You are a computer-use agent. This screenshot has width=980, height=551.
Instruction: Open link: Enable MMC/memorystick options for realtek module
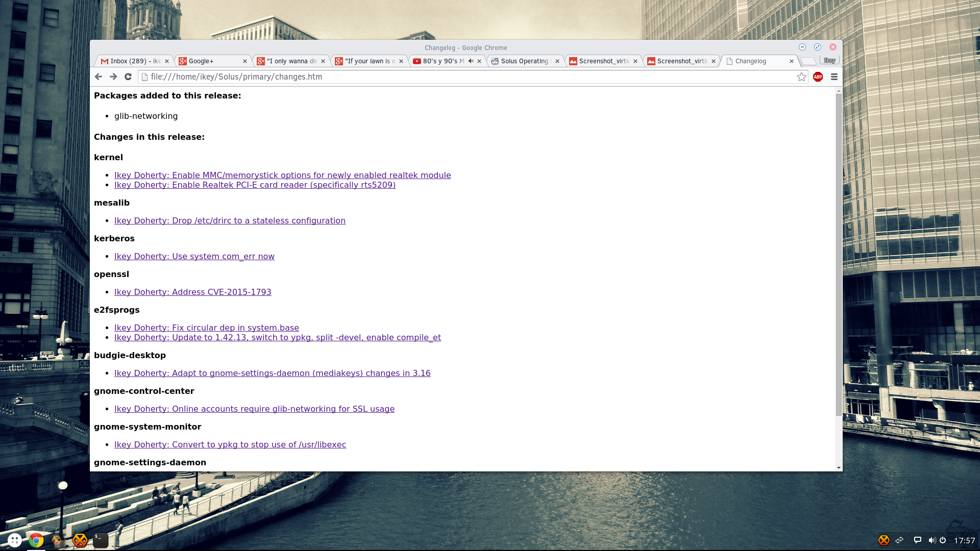[x=282, y=175]
